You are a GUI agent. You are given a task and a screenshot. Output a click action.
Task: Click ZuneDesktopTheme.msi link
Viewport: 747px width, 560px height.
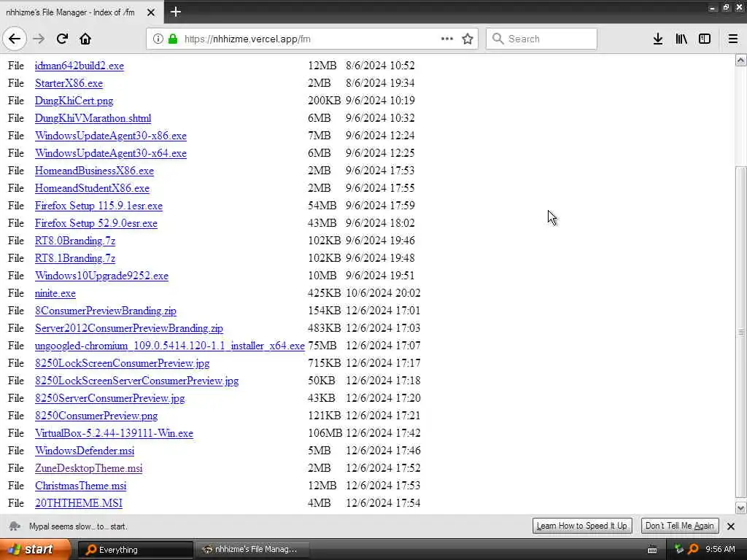[x=88, y=469]
